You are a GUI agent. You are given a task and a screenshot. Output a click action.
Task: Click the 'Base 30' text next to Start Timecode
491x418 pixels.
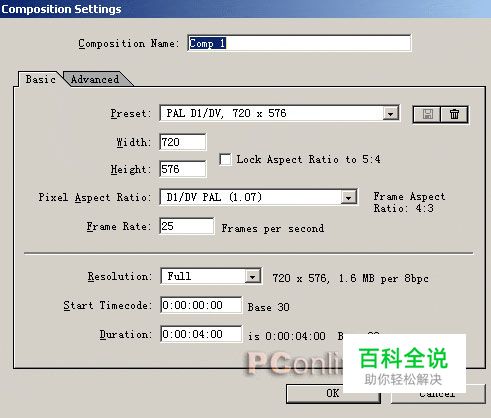click(268, 307)
